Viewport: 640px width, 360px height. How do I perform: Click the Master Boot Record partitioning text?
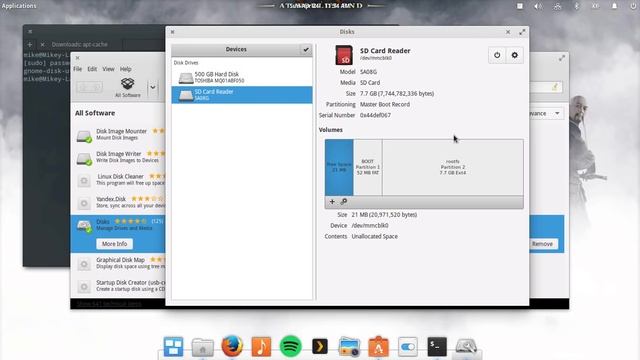[384, 104]
